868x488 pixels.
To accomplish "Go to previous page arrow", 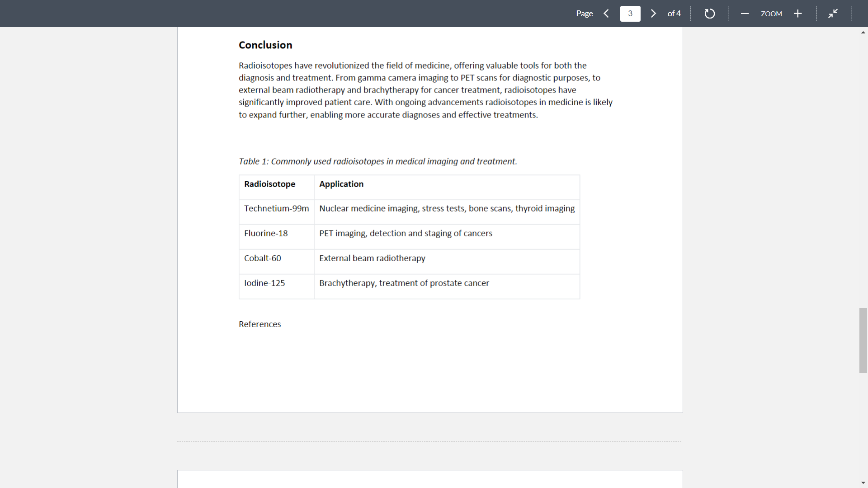I will pos(606,14).
